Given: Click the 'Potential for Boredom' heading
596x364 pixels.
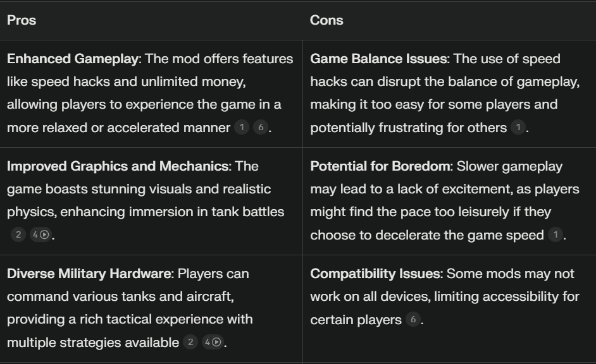Looking at the screenshot, I should click(x=380, y=166).
